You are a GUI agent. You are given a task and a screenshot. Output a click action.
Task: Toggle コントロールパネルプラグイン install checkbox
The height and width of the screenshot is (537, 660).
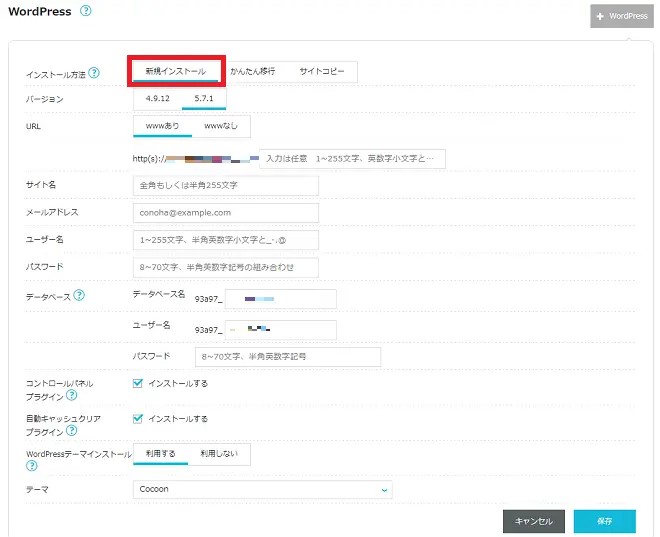138,383
